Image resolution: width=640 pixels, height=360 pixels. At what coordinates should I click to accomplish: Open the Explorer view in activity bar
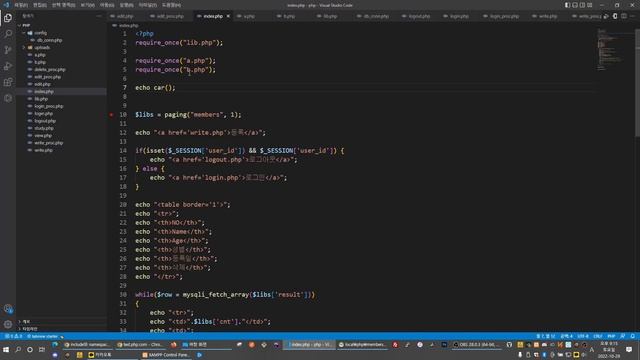point(8,18)
